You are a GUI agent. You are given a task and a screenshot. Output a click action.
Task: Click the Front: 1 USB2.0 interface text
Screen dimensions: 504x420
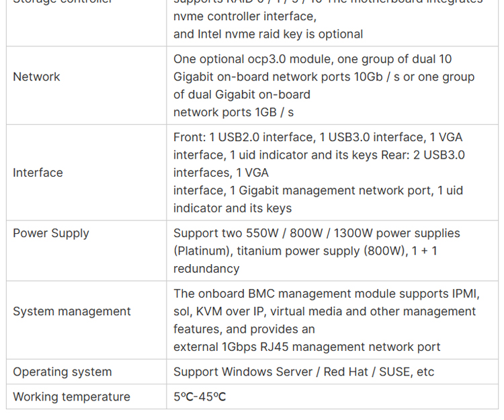(x=243, y=137)
